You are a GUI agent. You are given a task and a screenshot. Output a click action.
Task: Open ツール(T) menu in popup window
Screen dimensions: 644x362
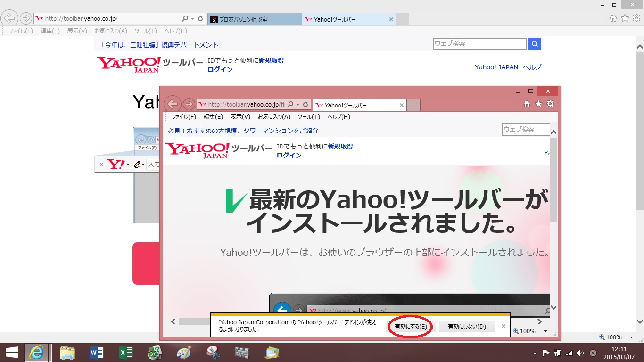309,117
